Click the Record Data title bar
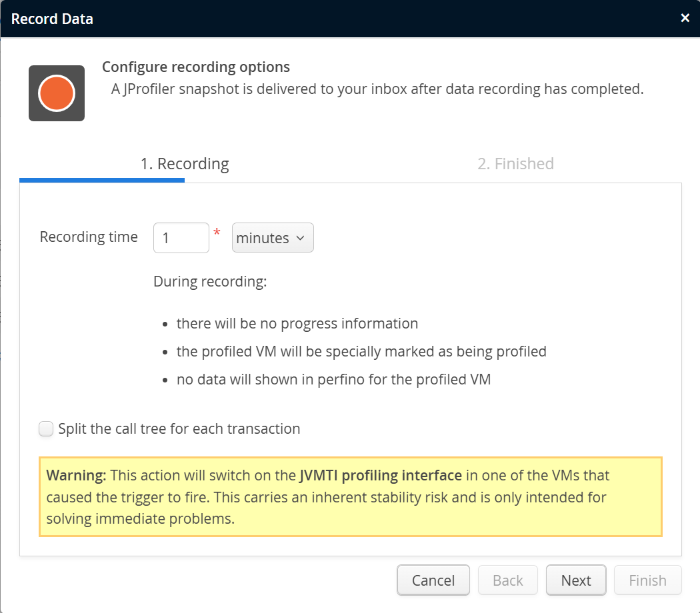700x613 pixels. [333, 19]
